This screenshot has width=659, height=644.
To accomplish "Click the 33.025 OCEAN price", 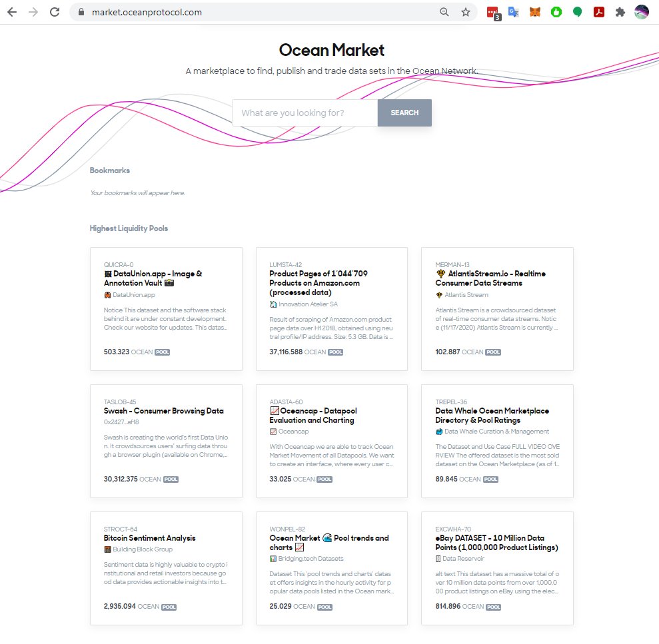I will [292, 480].
